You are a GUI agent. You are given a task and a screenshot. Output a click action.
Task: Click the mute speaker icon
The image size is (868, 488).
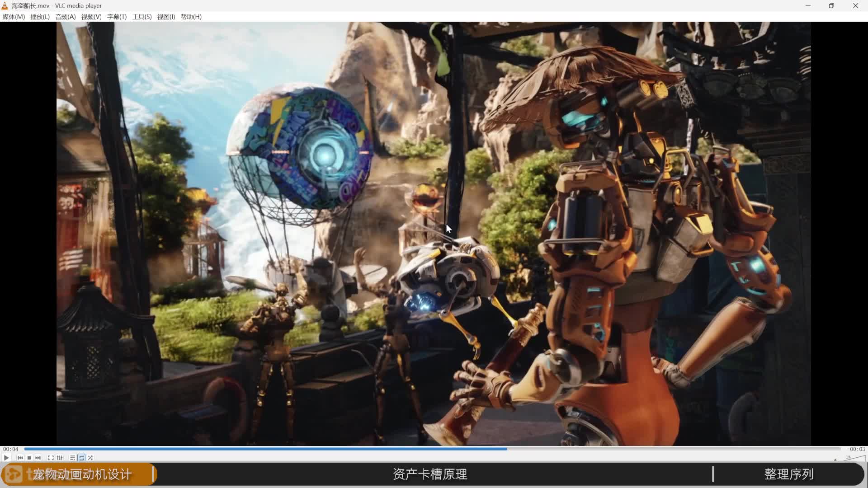[x=835, y=459]
